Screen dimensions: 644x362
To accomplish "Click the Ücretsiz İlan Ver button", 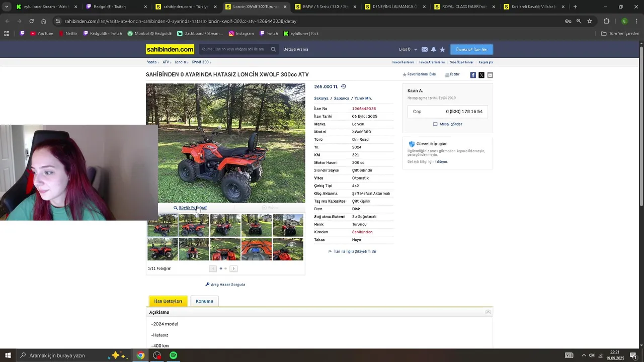I will 471,49.
